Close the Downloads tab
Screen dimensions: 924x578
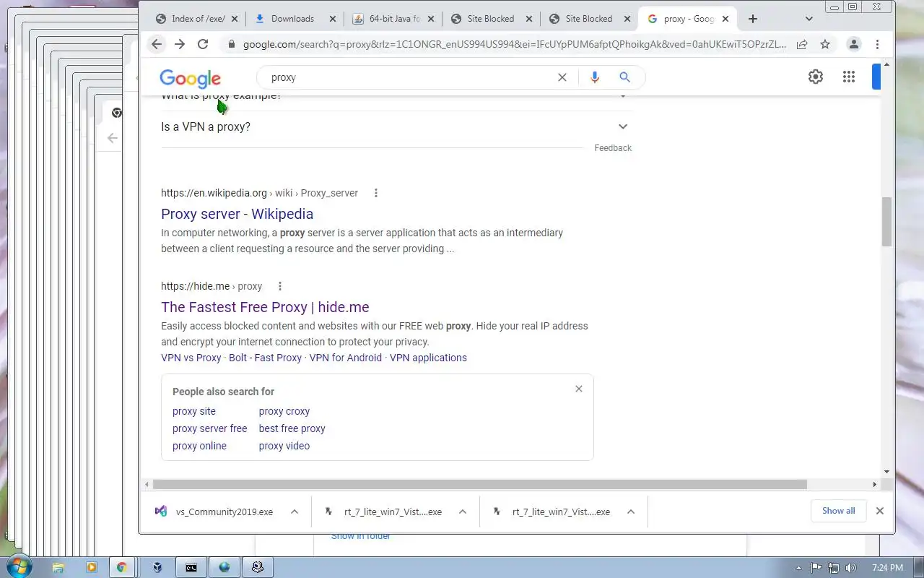click(x=333, y=19)
